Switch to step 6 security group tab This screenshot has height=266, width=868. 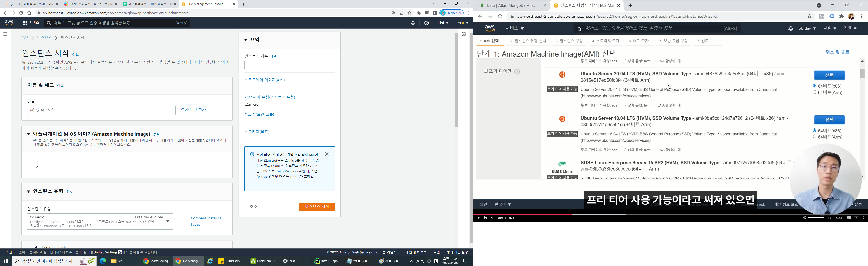(673, 41)
